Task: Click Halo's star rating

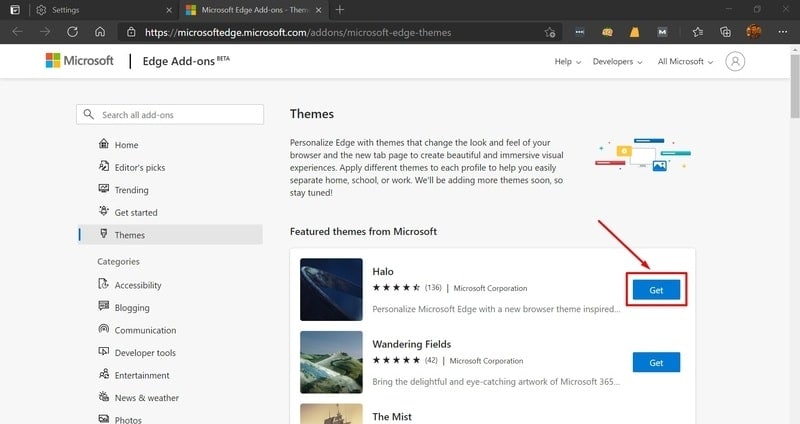Action: [x=396, y=288]
